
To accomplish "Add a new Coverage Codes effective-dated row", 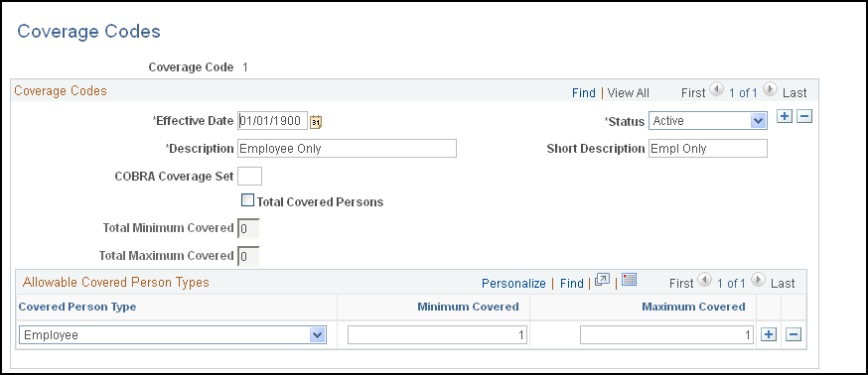I will coord(785,117).
